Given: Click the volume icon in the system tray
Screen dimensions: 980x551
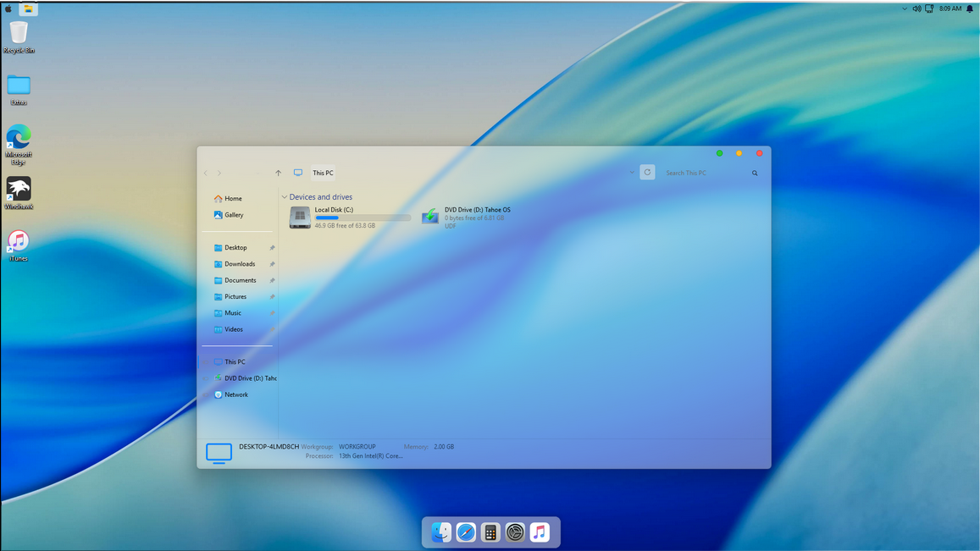Looking at the screenshot, I should tap(916, 8).
